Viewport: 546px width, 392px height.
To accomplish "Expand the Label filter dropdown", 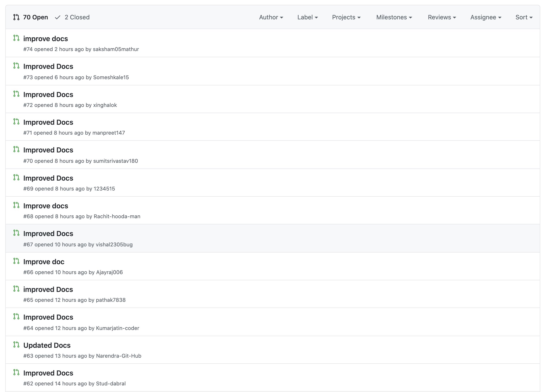I will [x=307, y=17].
